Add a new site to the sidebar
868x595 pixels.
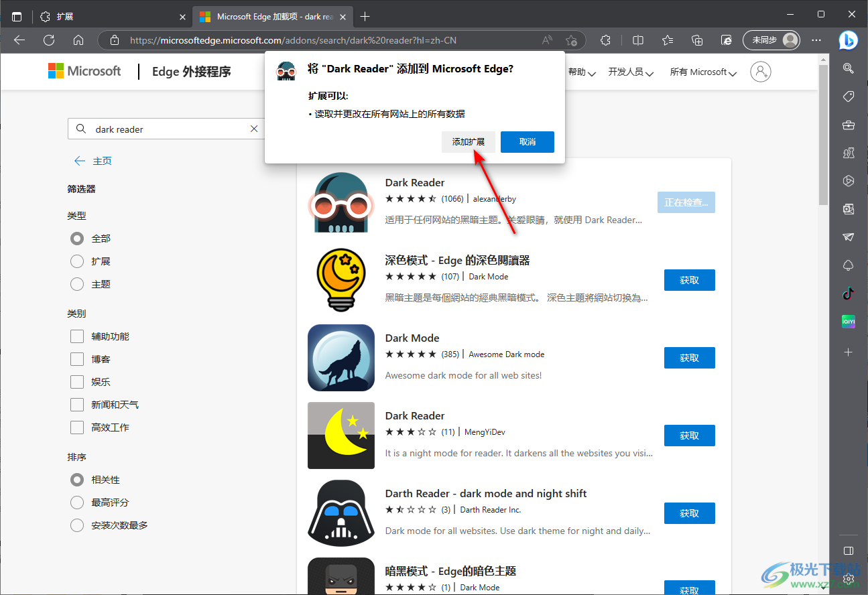(x=848, y=352)
